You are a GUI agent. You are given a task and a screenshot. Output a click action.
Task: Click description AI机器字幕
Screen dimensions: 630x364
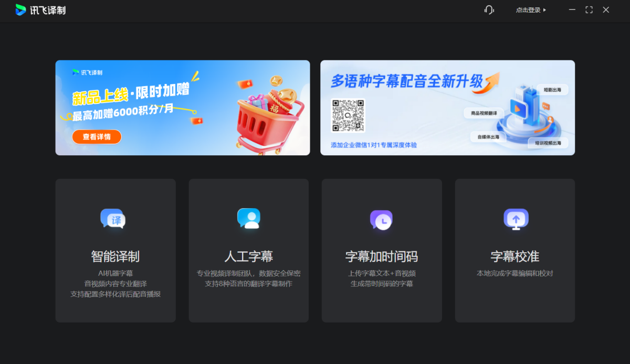point(115,273)
